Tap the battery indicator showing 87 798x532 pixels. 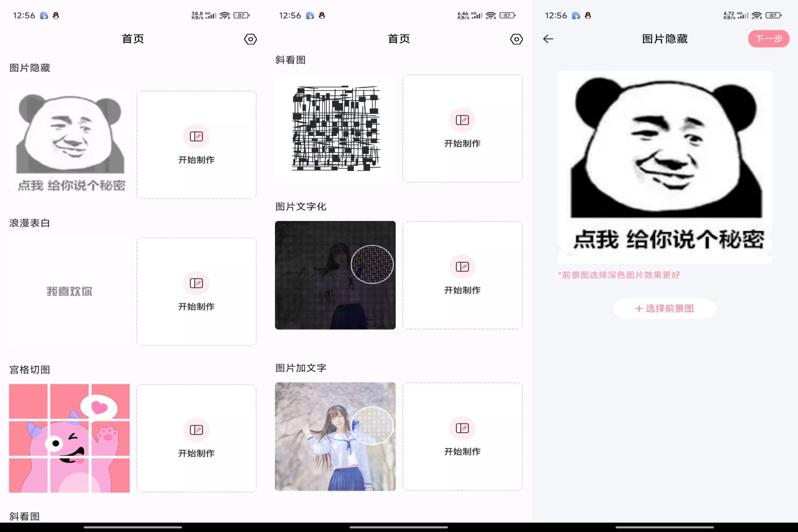coord(242,15)
